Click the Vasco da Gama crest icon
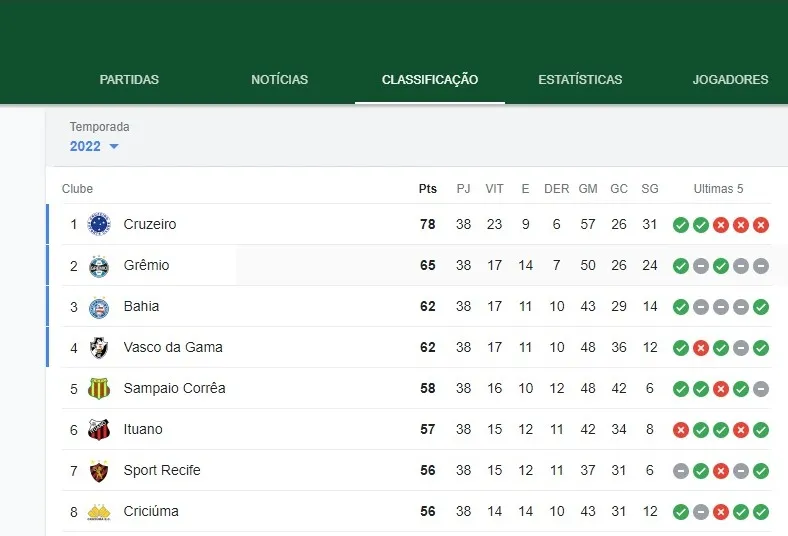This screenshot has height=536, width=788. click(99, 348)
